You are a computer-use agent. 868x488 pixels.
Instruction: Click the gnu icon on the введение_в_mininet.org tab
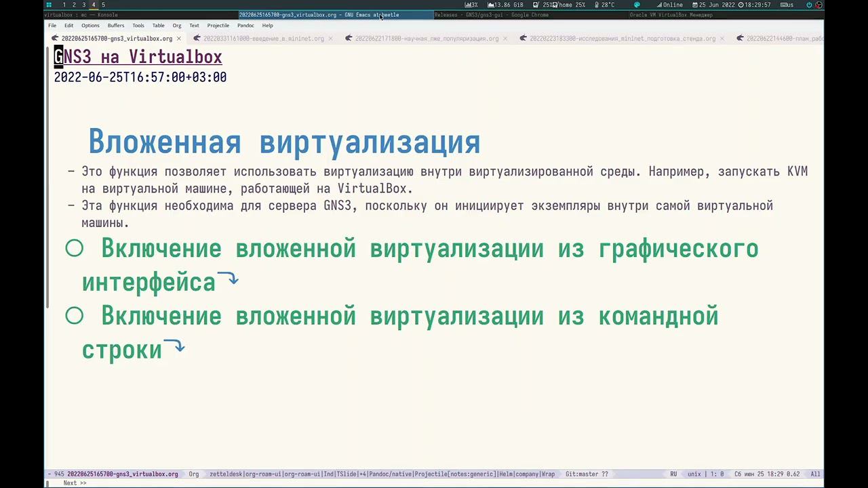[x=197, y=38]
